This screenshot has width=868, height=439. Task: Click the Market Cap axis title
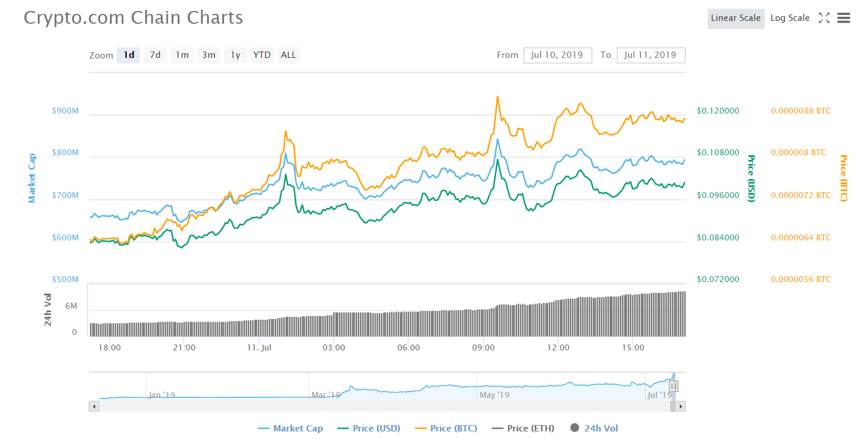(x=32, y=178)
